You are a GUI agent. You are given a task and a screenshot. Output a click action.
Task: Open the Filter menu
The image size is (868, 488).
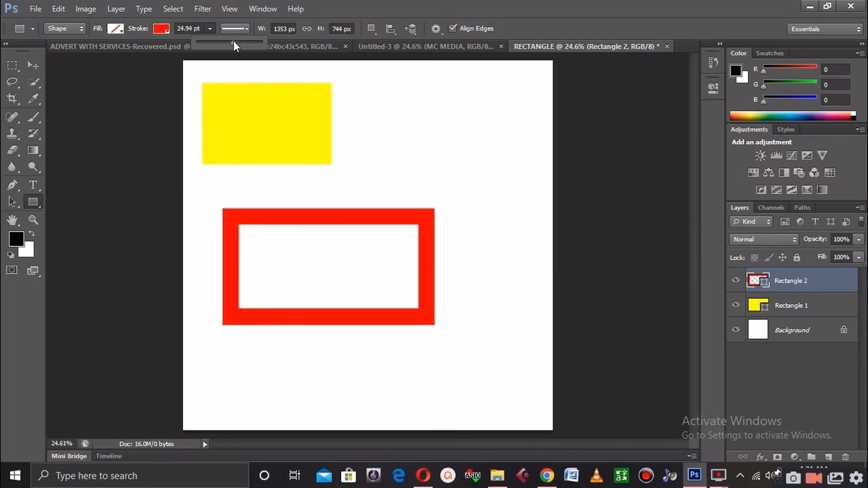tap(202, 9)
